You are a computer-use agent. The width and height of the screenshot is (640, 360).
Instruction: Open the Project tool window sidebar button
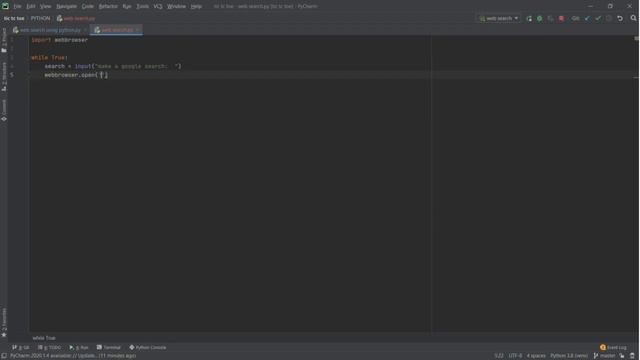click(x=4, y=40)
